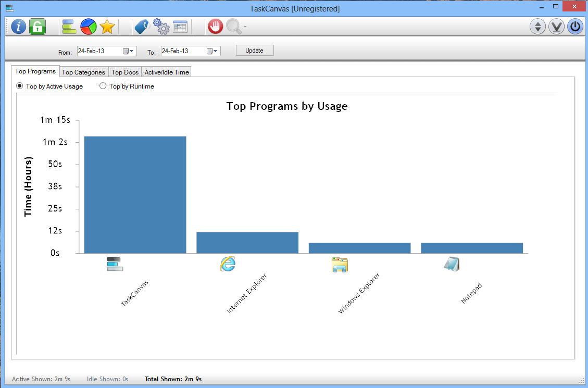Click the green unlock padlock icon
Screen dimensions: 588x388
pyautogui.click(x=37, y=27)
